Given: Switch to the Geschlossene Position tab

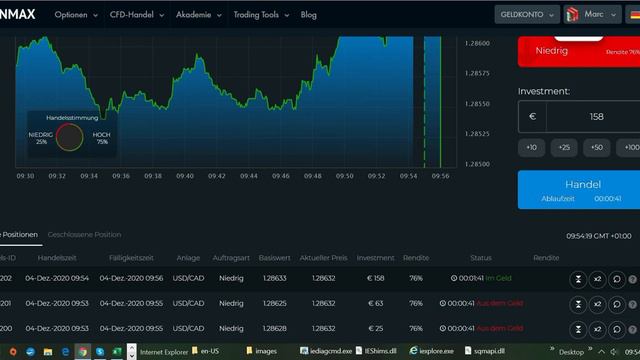Looking at the screenshot, I should click(x=84, y=235).
